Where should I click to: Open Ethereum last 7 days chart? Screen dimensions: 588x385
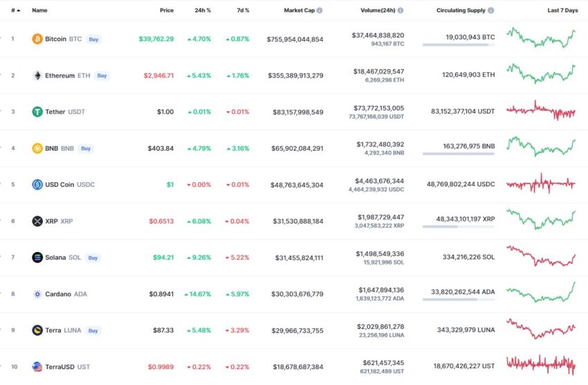(x=541, y=73)
